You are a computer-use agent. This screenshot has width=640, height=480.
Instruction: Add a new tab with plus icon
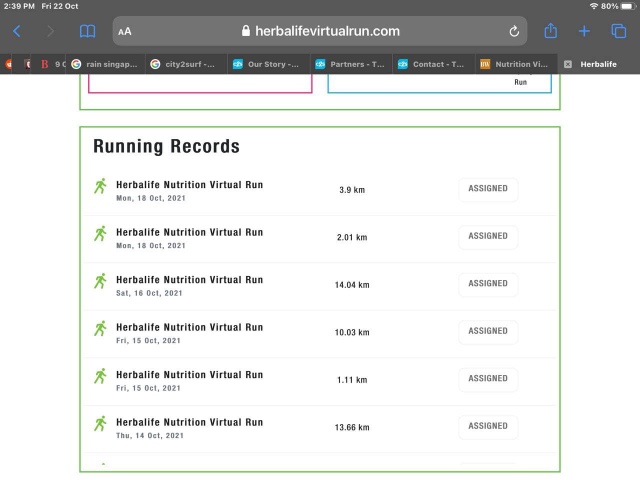[584, 31]
